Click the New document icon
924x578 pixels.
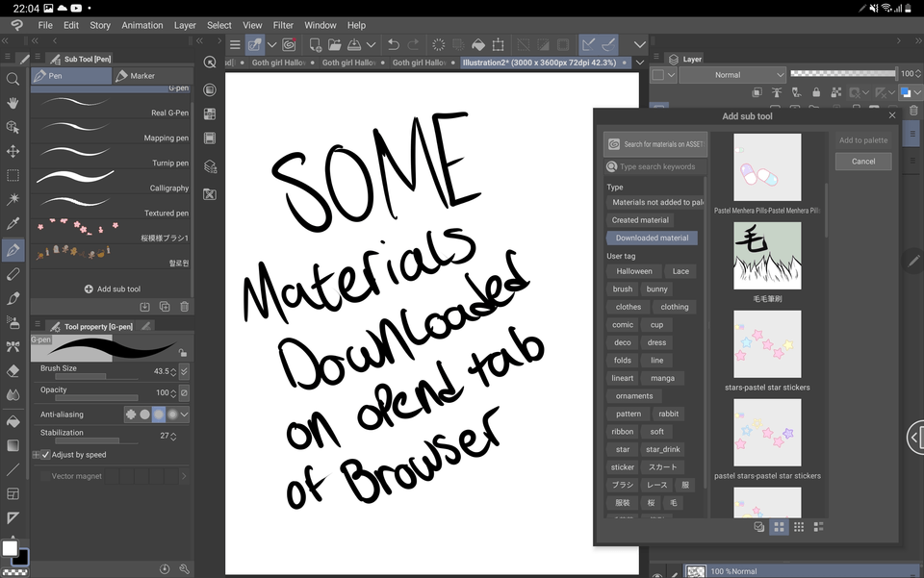click(316, 45)
